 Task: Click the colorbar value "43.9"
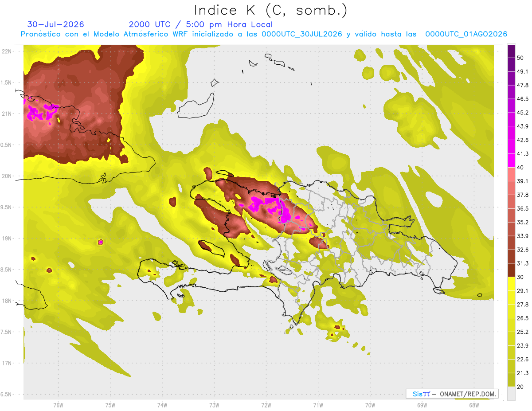click(523, 126)
